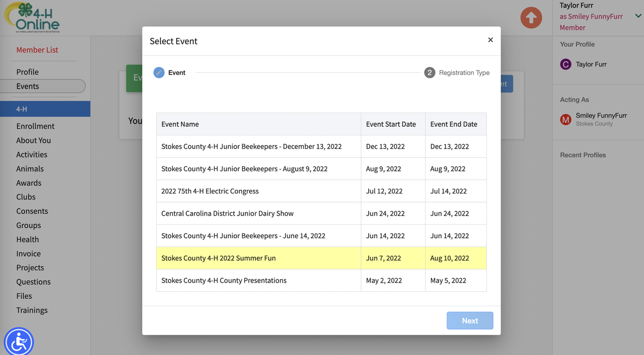The height and width of the screenshot is (355, 644).
Task: Open Events in the sidebar
Action: (x=28, y=86)
